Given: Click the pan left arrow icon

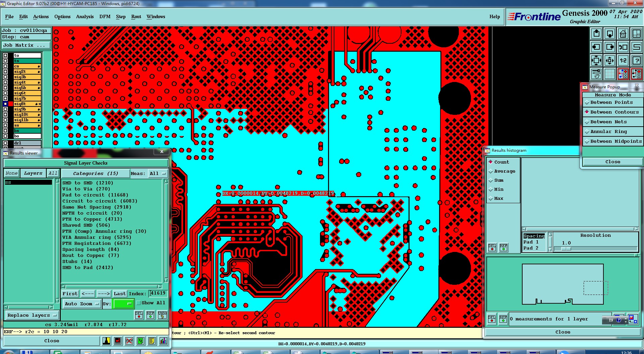Looking at the screenshot, I should tap(596, 47).
